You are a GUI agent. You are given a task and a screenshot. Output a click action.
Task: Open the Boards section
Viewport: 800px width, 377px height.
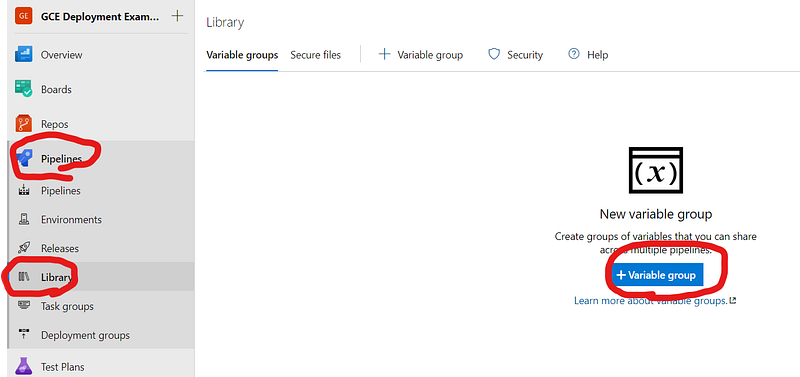pyautogui.click(x=56, y=89)
